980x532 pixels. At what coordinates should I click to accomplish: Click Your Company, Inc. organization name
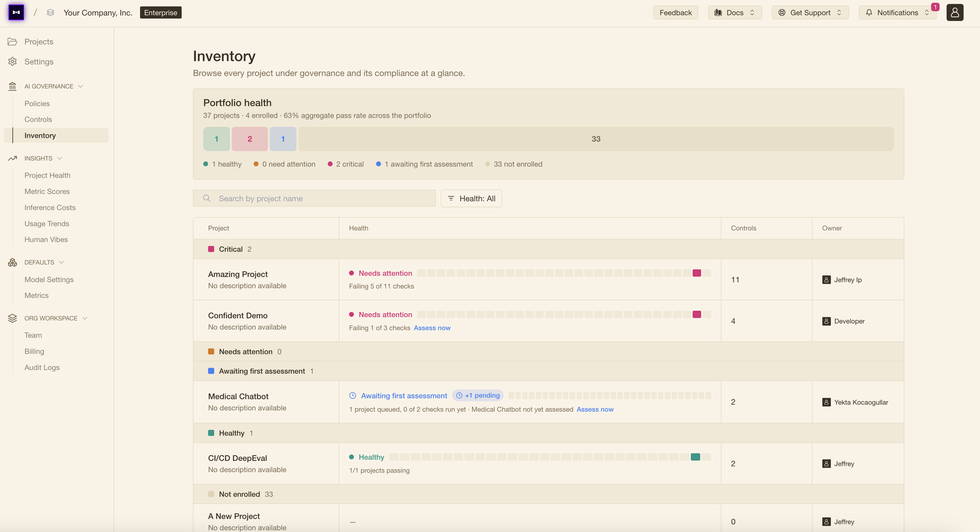click(x=98, y=12)
